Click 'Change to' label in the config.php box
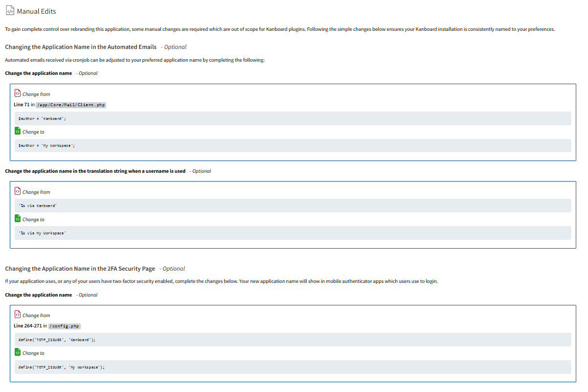The image size is (588, 392). [33, 353]
